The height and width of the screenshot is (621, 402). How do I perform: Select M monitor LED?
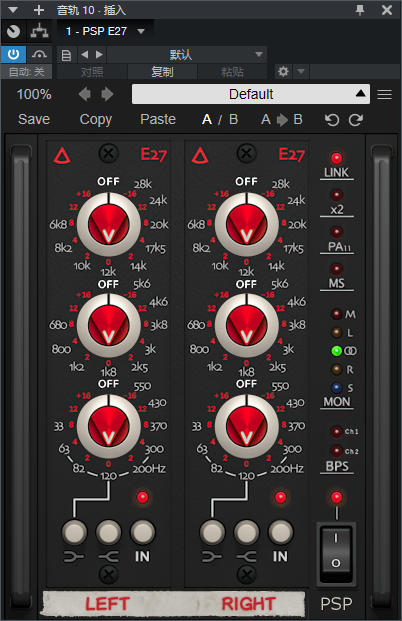click(x=336, y=314)
